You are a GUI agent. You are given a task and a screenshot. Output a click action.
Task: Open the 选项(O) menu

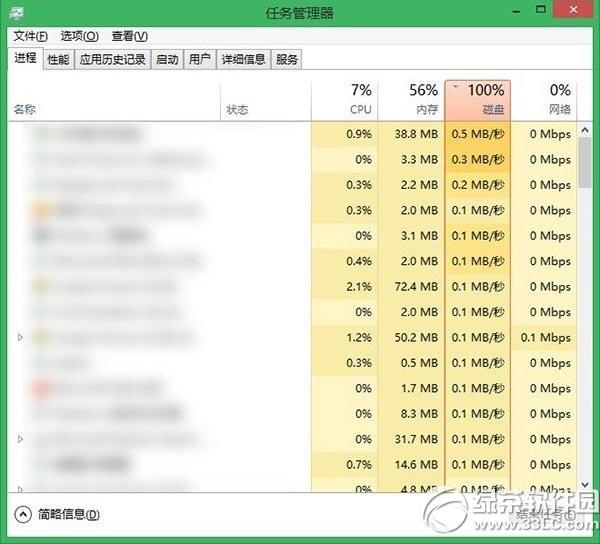[x=80, y=36]
